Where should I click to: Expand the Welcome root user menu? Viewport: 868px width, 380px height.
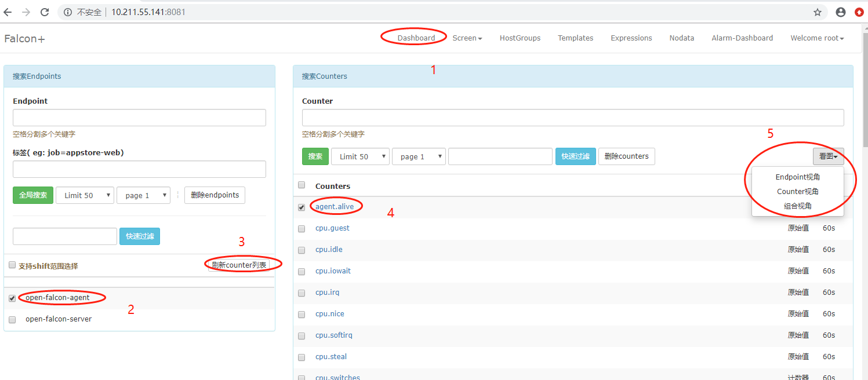816,38
